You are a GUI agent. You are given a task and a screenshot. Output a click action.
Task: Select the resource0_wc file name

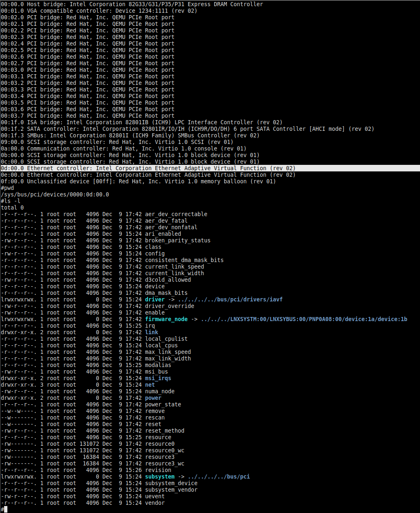coord(165,450)
